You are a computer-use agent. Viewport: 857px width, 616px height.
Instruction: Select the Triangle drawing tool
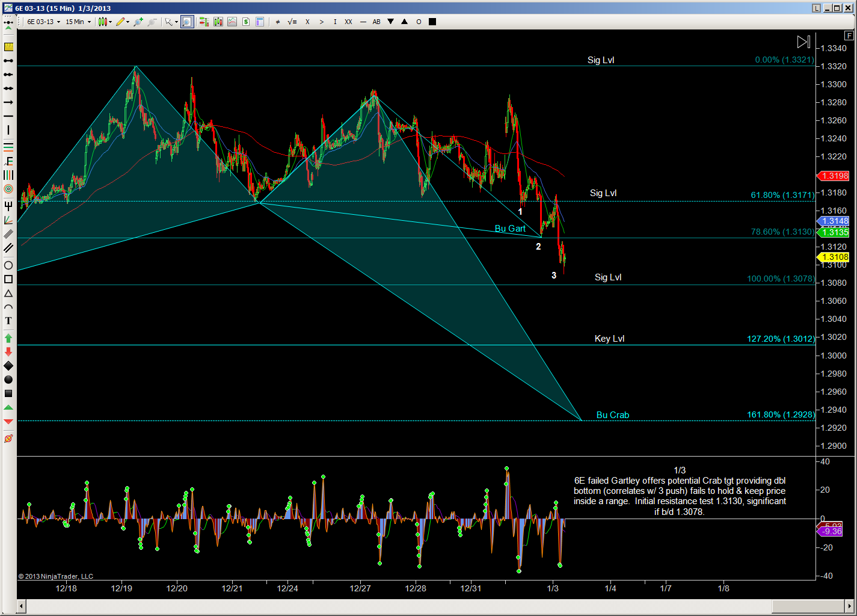pyautogui.click(x=8, y=294)
